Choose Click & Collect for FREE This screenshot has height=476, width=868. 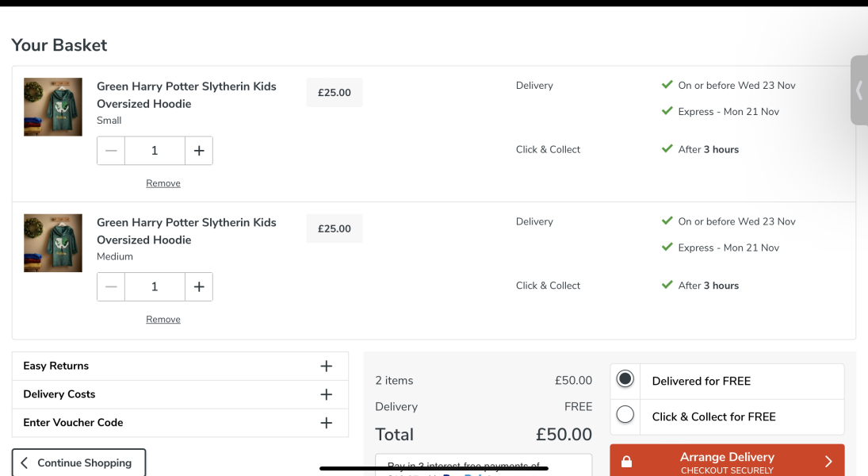coord(625,415)
